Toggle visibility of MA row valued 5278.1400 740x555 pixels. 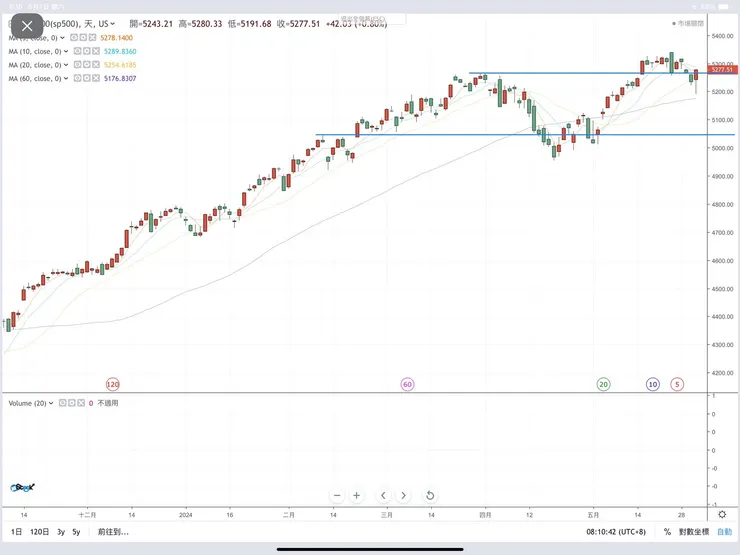coord(74,38)
